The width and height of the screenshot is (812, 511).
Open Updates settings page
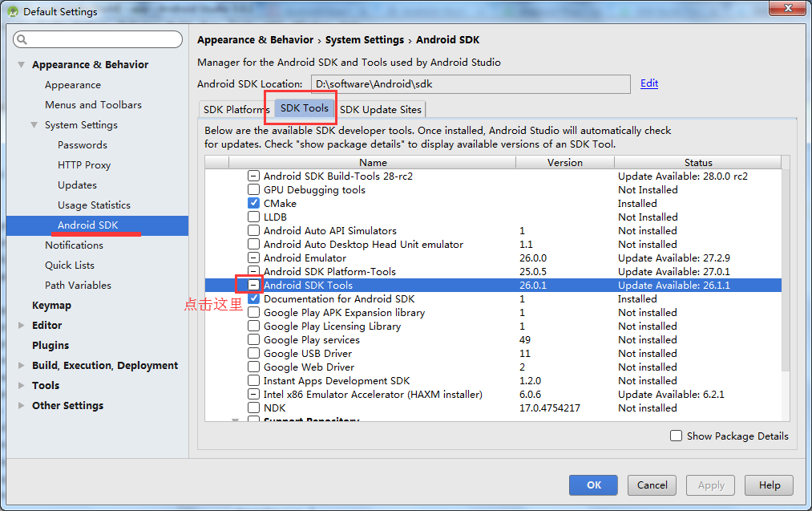coord(77,185)
